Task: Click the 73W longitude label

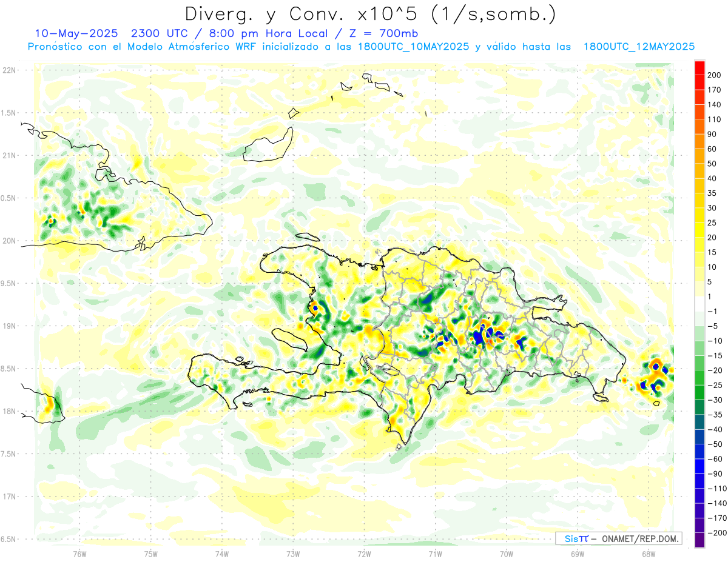Action: pyautogui.click(x=293, y=554)
